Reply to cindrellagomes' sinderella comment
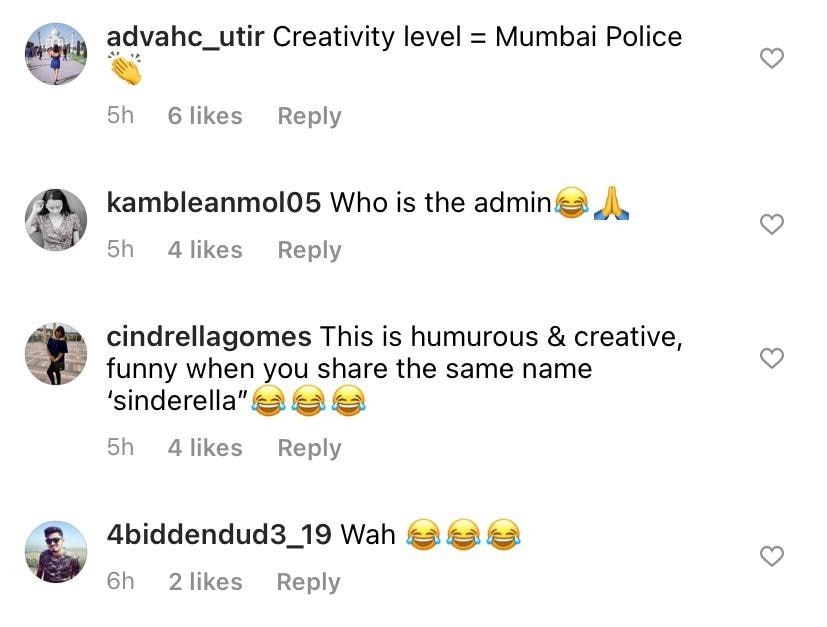 (x=310, y=448)
